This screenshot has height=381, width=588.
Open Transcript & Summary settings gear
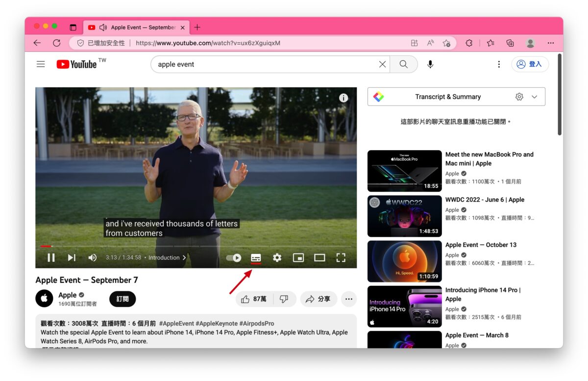(519, 97)
